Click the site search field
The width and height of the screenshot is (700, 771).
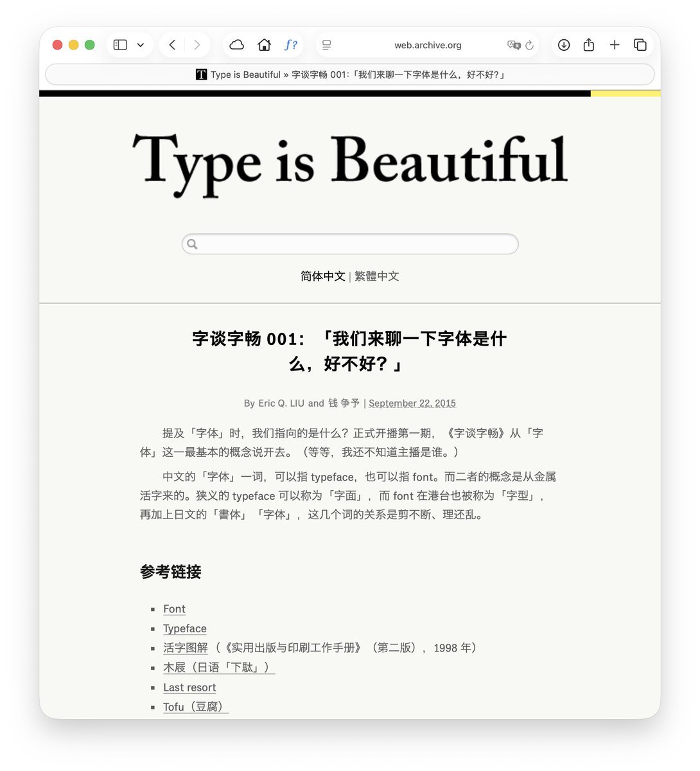click(350, 244)
